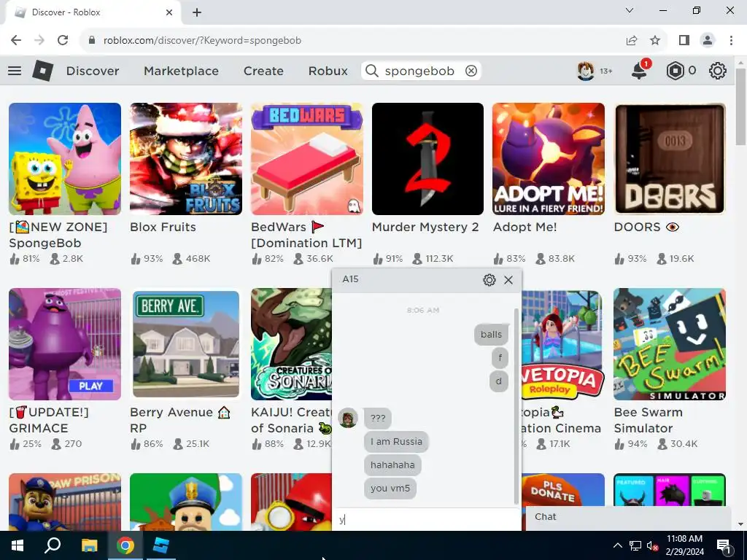Open the Adopt Me! game thumbnail
This screenshot has height=560, width=747.
point(549,159)
